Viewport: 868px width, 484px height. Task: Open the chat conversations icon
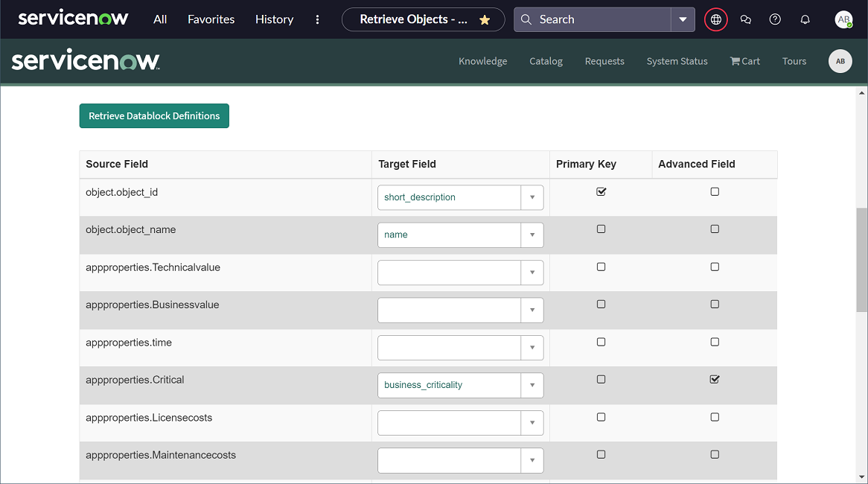(745, 19)
